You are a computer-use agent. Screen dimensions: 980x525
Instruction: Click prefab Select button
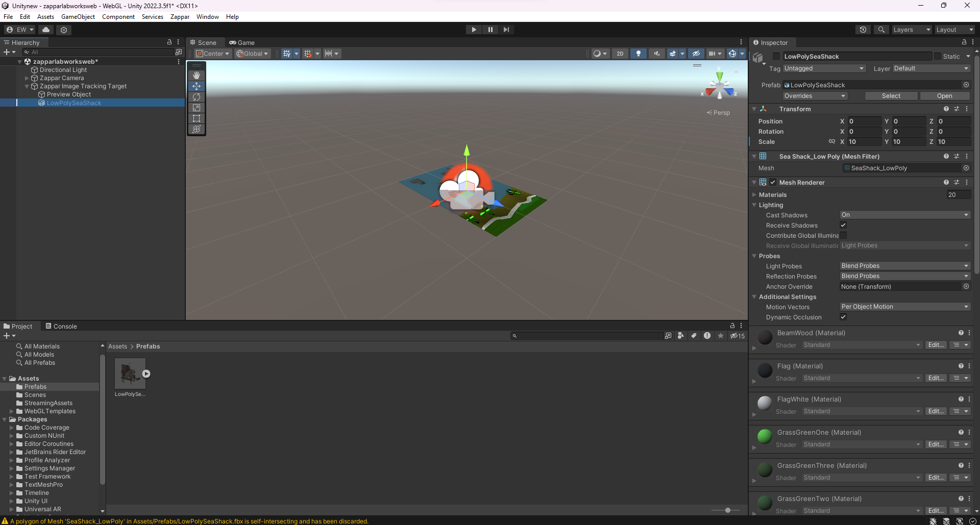tap(891, 96)
